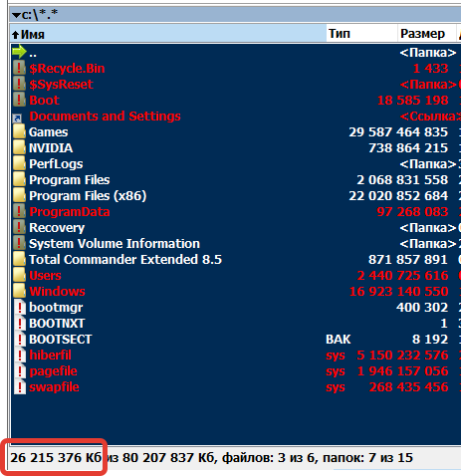Open the c:\*.* path dropdown arrow

pyautogui.click(x=16, y=15)
